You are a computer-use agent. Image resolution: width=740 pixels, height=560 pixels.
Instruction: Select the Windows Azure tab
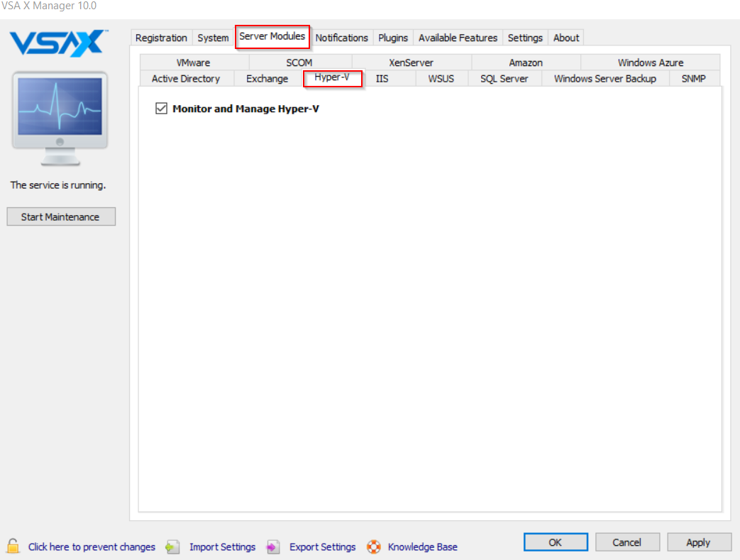click(x=651, y=62)
